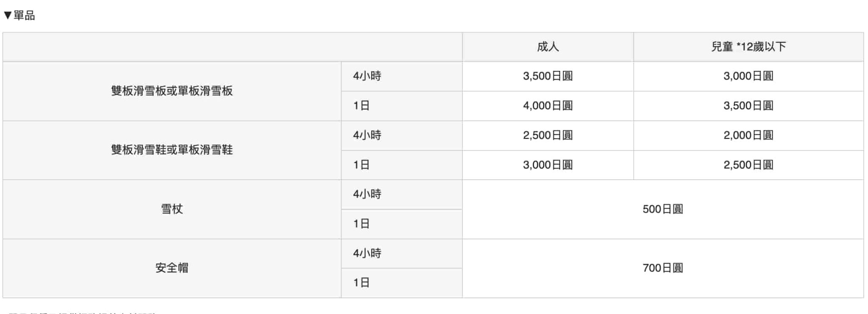Select child 4-hour boots price 2,000日圓
The height and width of the screenshot is (314, 868).
(748, 136)
